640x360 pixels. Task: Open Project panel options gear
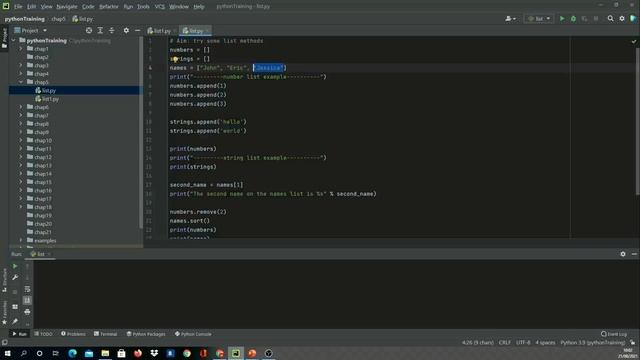pos(126,31)
